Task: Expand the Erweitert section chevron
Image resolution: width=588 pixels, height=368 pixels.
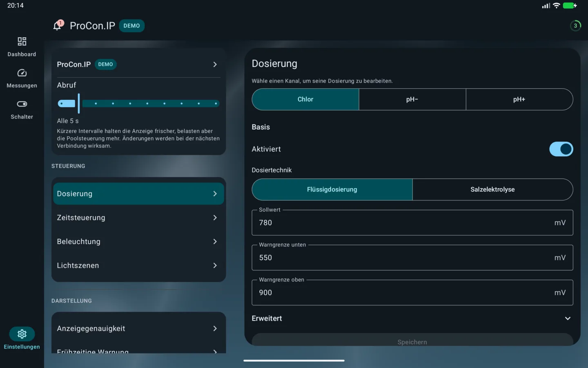Action: point(568,319)
